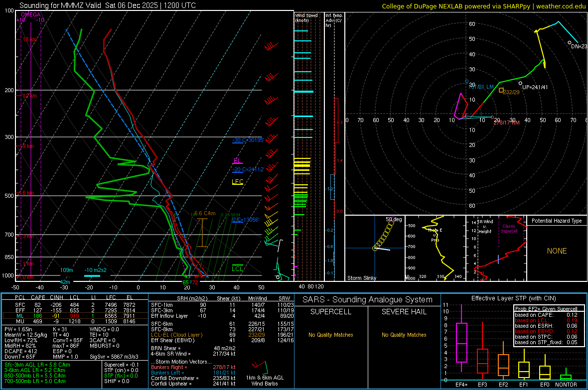
Task: Click the '181/21 LM' Bunkers left-mover label
Action: coord(481,87)
